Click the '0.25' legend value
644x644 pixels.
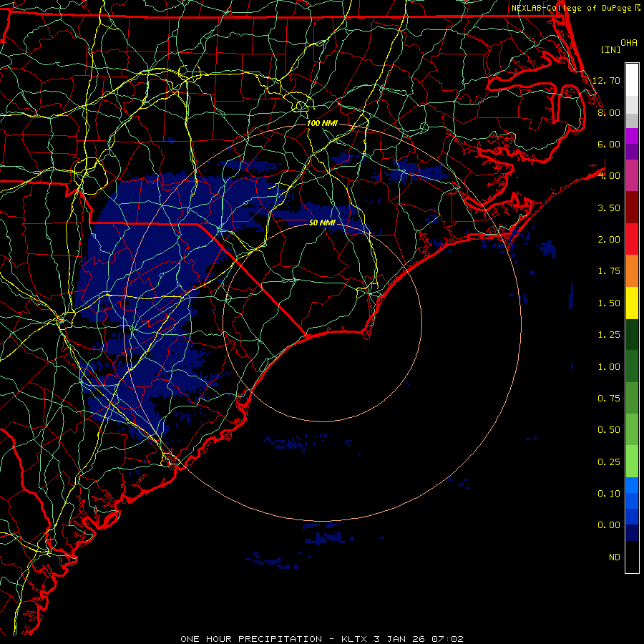coord(609,462)
